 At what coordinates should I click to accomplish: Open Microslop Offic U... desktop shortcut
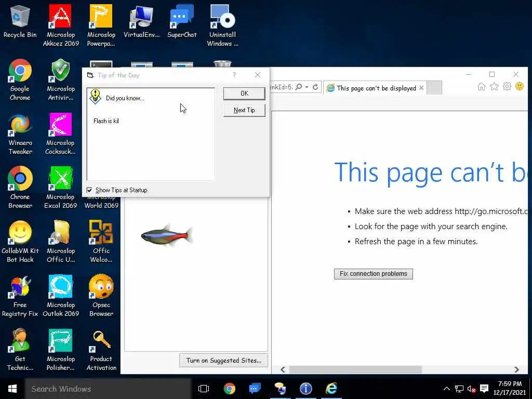(x=60, y=241)
